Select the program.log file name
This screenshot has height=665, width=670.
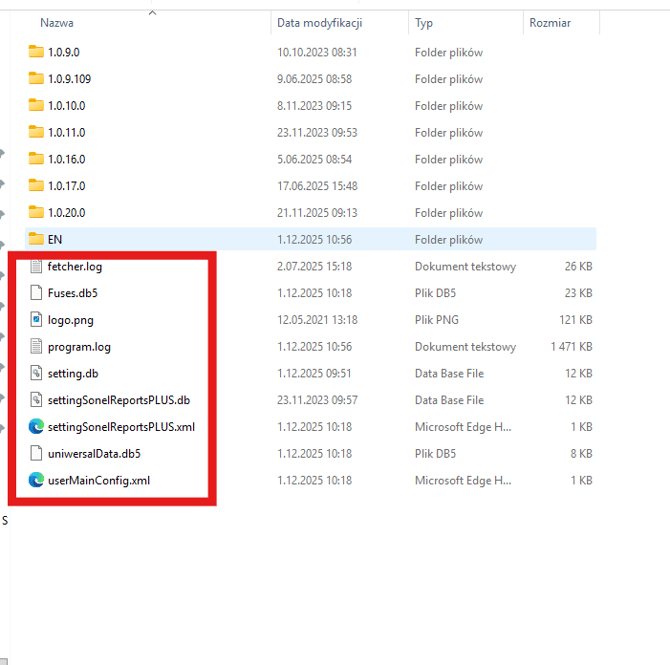point(79,347)
